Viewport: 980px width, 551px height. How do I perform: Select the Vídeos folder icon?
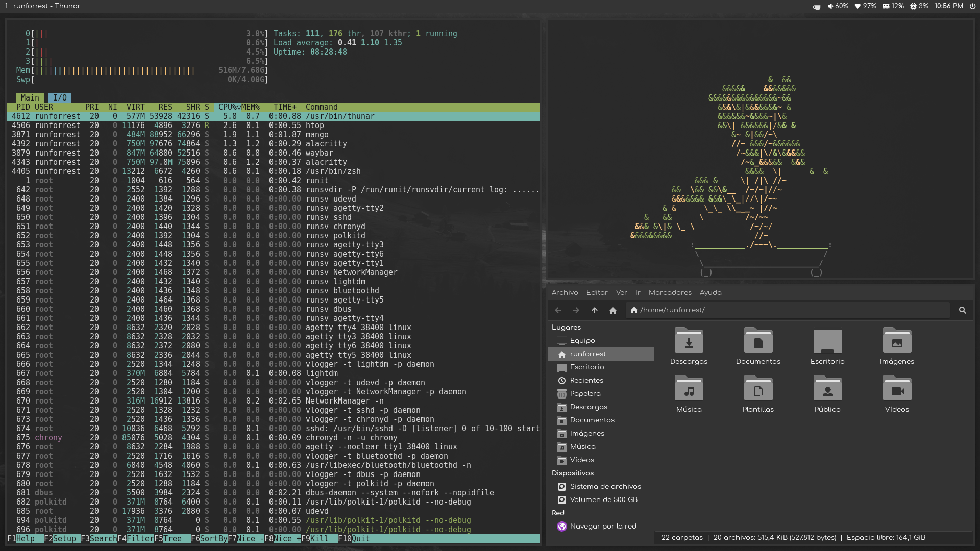pos(897,389)
